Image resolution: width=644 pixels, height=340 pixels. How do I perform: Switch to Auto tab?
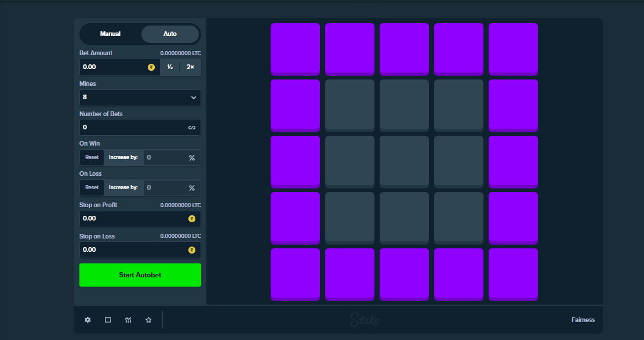click(x=170, y=34)
